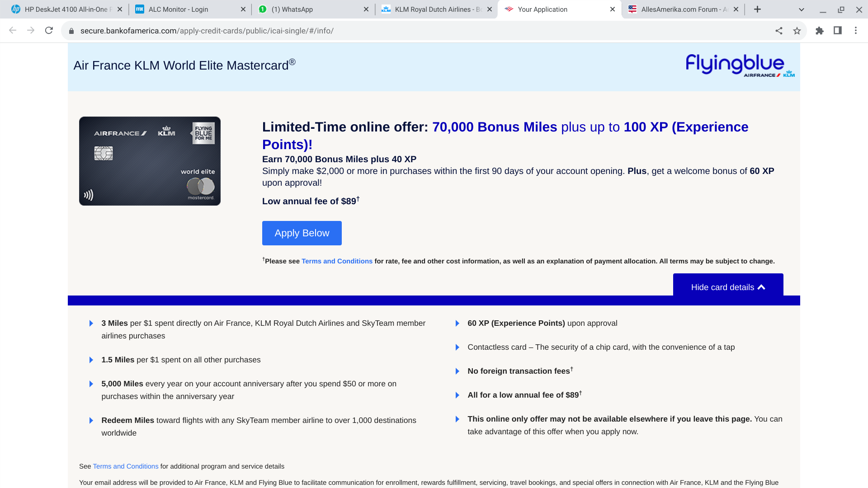Collapse section with Hide card details
The image size is (868, 488).
(x=728, y=287)
